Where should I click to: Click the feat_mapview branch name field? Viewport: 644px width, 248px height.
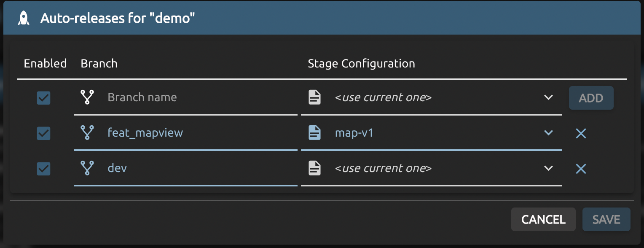coord(198,133)
